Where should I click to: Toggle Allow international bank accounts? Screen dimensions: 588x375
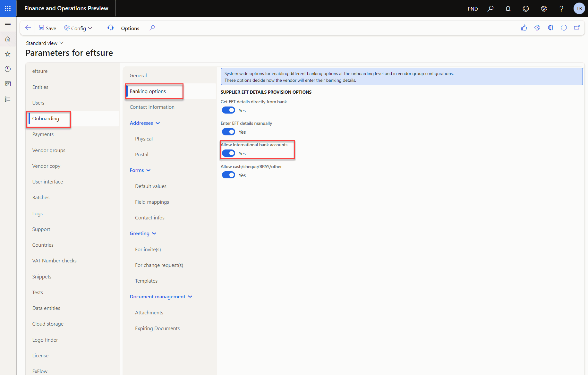click(228, 153)
